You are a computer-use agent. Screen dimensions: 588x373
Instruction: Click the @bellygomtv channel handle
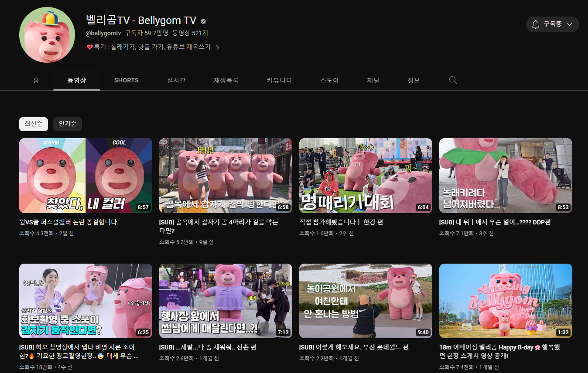click(103, 33)
